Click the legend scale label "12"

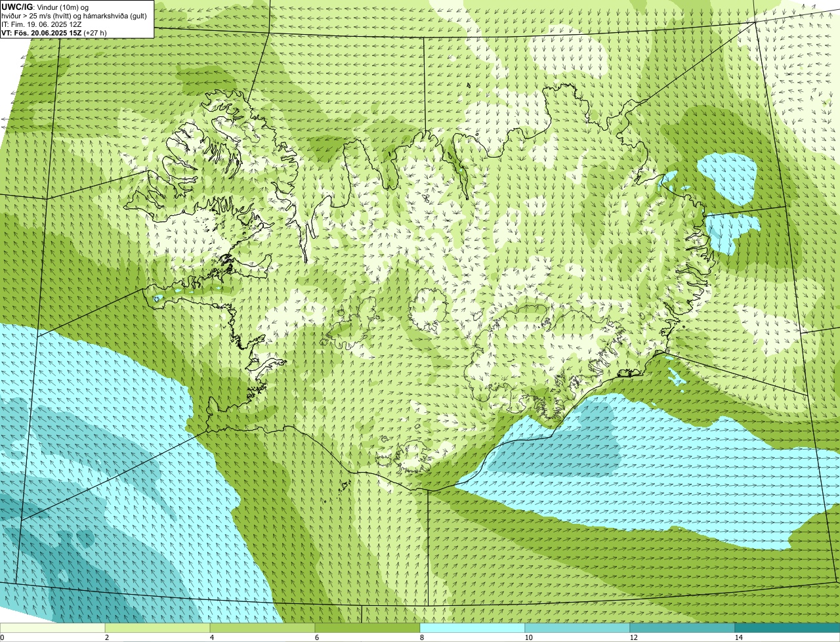[x=633, y=637]
